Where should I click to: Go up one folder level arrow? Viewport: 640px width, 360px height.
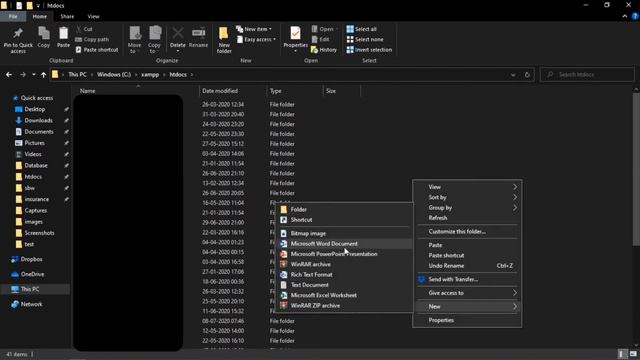[43, 75]
